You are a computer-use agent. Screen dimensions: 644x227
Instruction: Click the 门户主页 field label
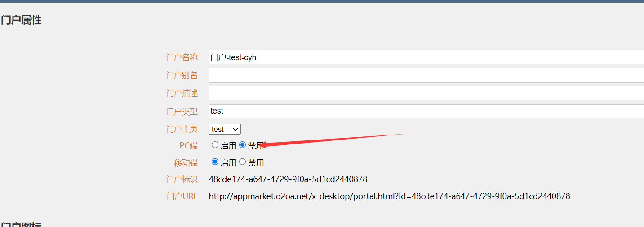coord(182,129)
